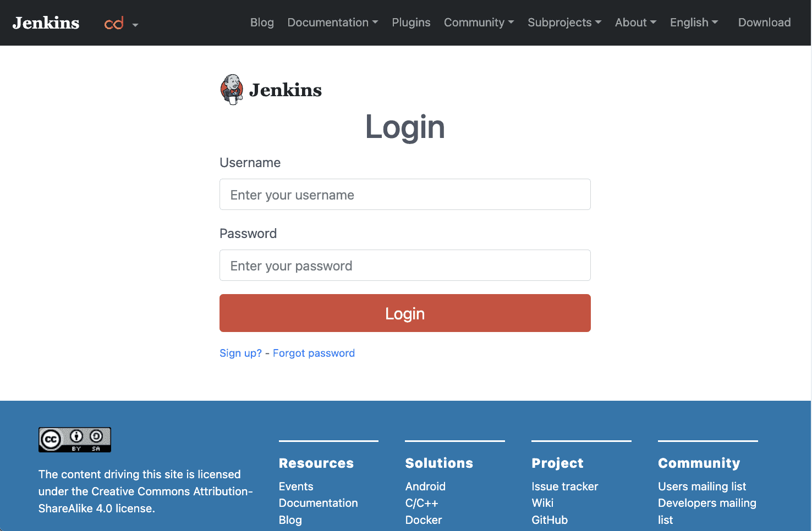This screenshot has height=531, width=812.
Task: Open the Subprojects dropdown menu
Action: tap(564, 23)
